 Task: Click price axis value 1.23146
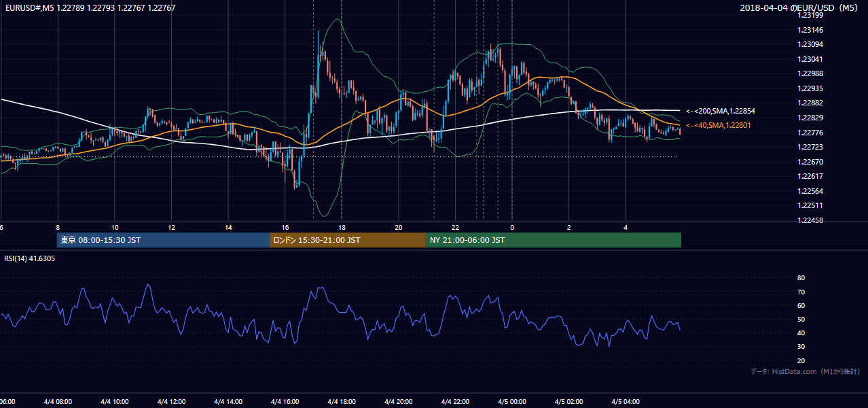pyautogui.click(x=811, y=30)
